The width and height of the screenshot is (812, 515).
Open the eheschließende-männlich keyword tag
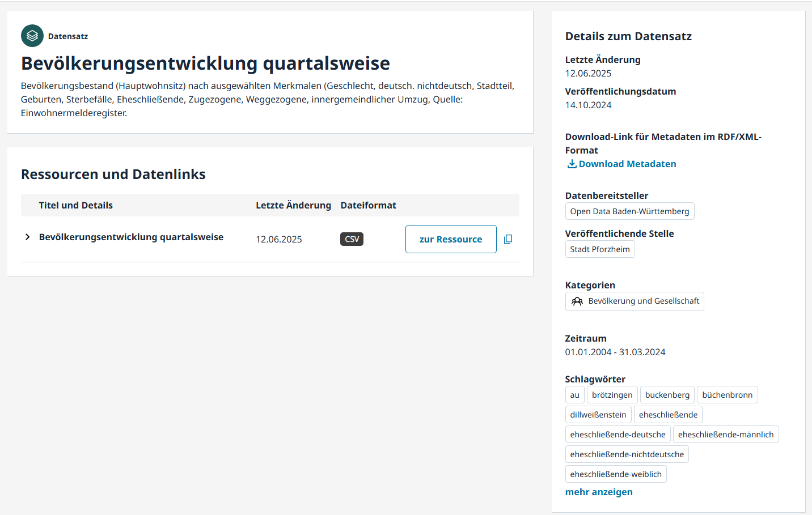tap(725, 435)
